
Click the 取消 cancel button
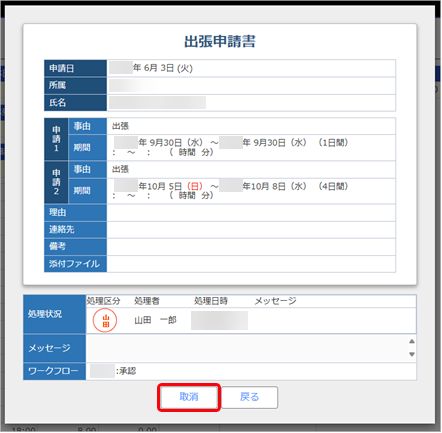[189, 397]
